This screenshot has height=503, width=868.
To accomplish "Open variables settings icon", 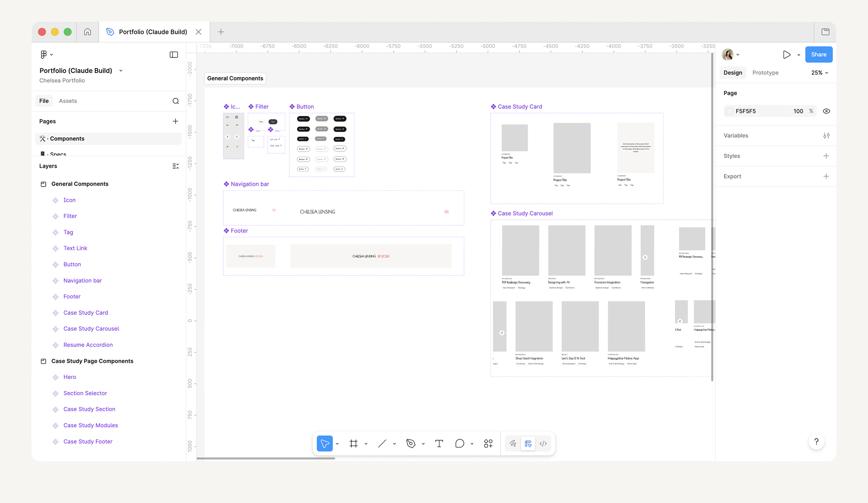I will tap(826, 136).
